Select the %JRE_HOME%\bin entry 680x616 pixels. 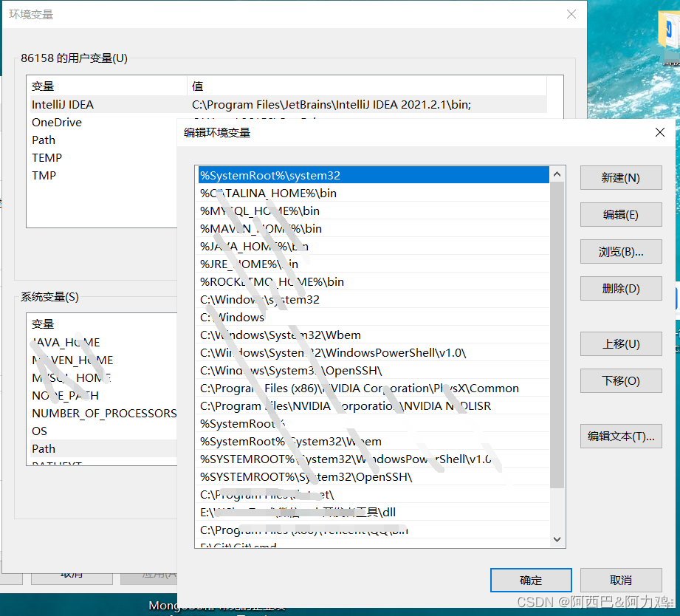click(x=374, y=264)
